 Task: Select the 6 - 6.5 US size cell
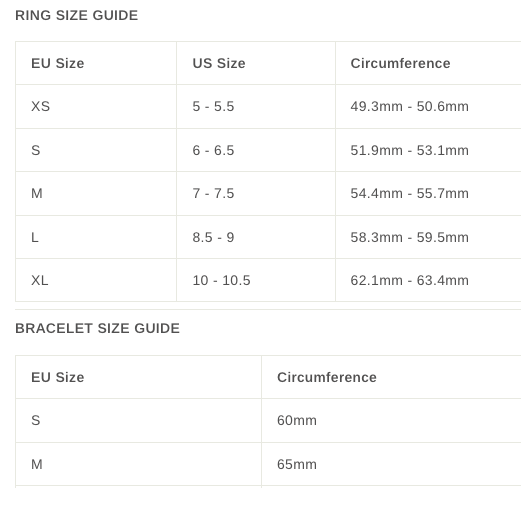tap(256, 150)
